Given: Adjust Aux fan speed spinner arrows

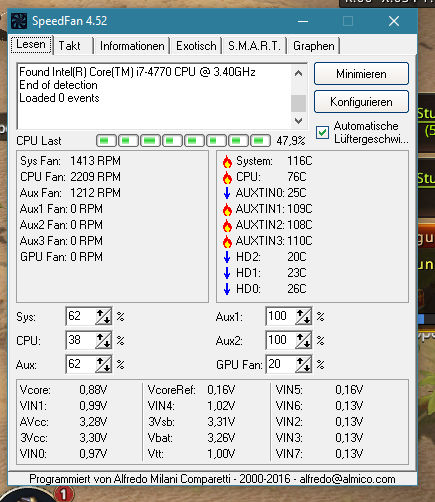Looking at the screenshot, I should point(103,364).
